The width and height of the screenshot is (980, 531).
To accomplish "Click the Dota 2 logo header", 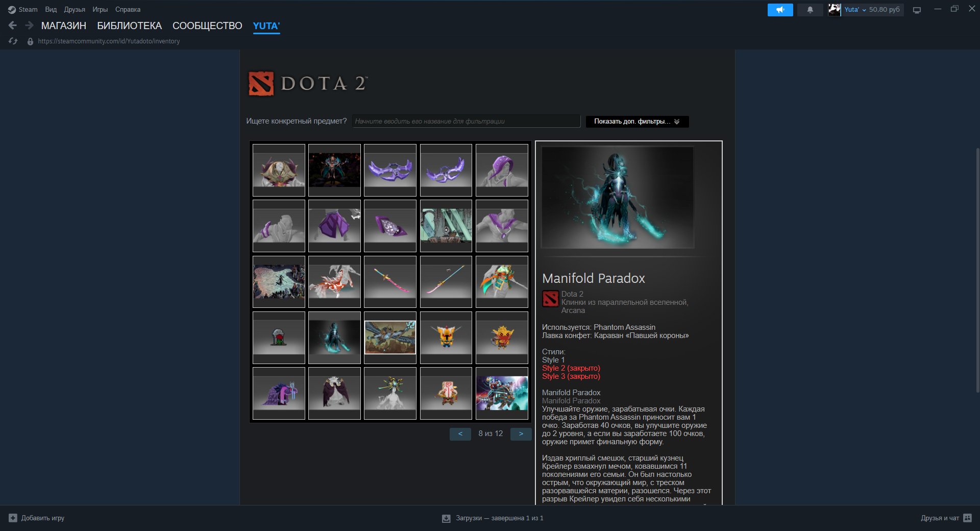I will click(x=308, y=83).
